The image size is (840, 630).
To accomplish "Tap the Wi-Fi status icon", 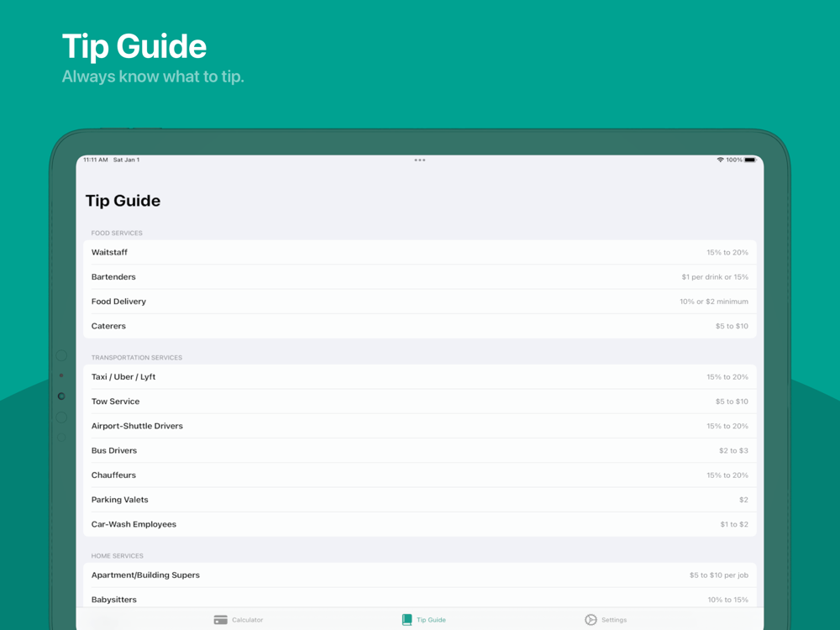I will [x=720, y=160].
